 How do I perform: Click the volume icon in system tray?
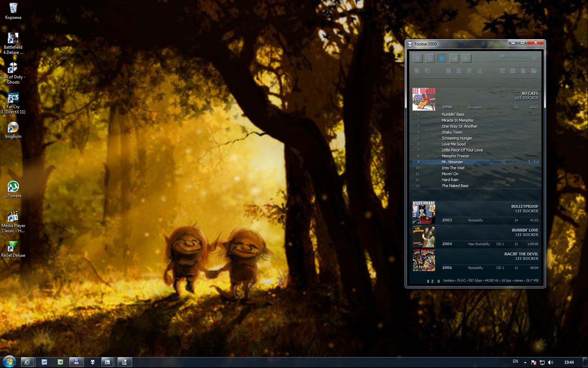click(551, 362)
